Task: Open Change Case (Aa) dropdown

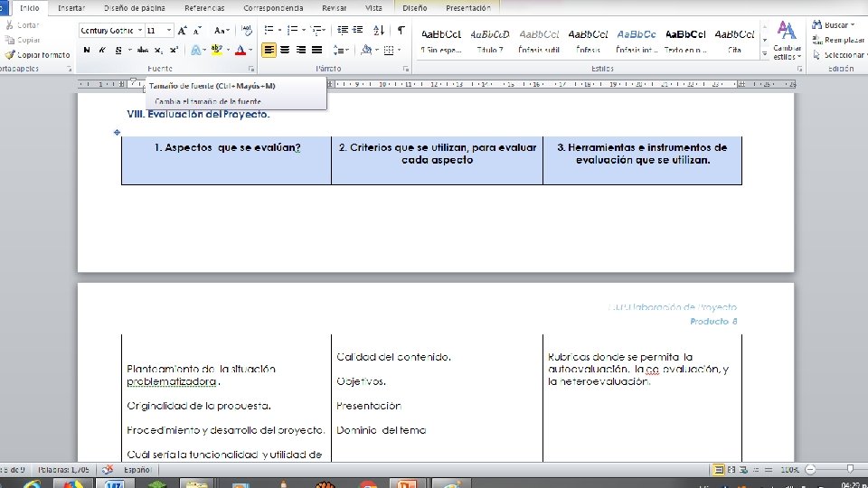Action: (x=222, y=31)
